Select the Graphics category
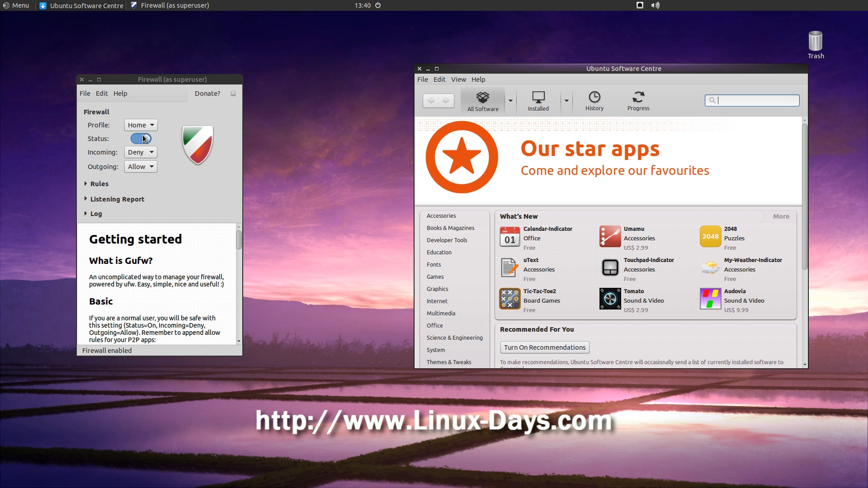The width and height of the screenshot is (868, 488). coord(437,289)
